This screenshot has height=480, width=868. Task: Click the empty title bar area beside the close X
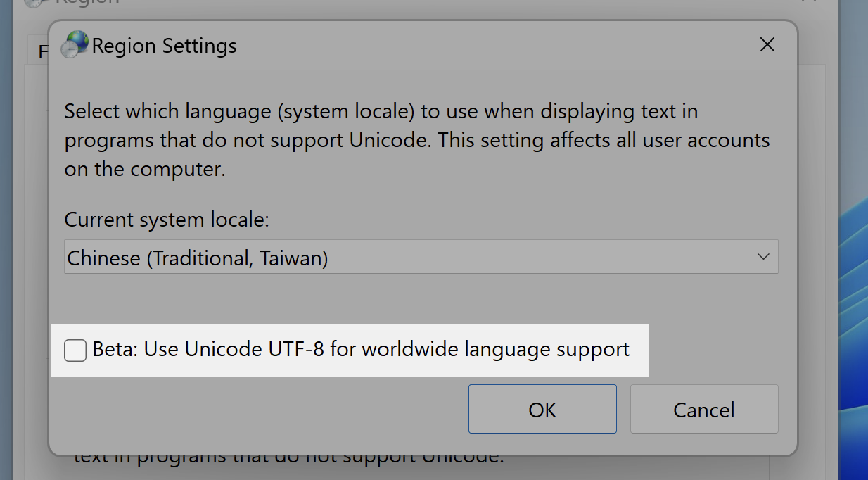click(x=492, y=45)
